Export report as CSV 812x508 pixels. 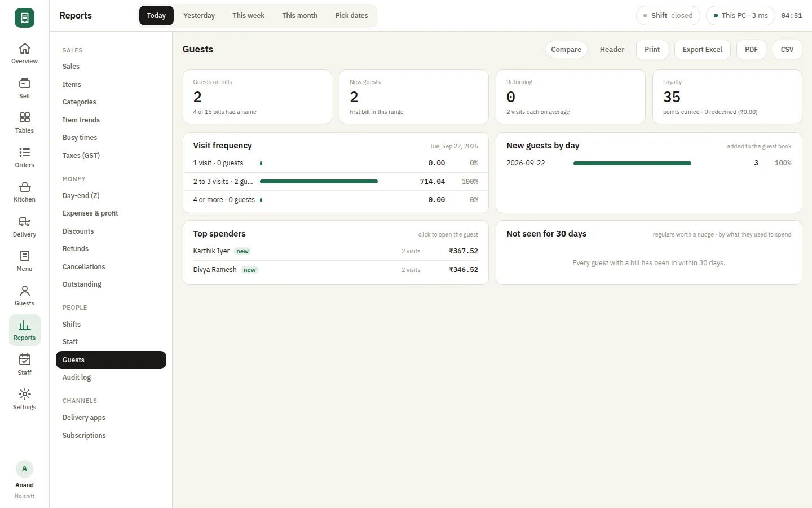pyautogui.click(x=787, y=50)
